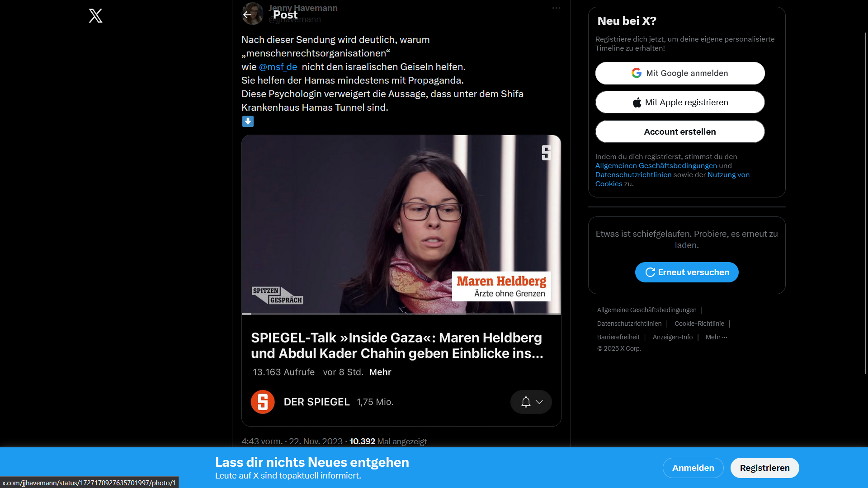The image size is (868, 488).
Task: Open the @msf_de mention link
Action: 278,67
